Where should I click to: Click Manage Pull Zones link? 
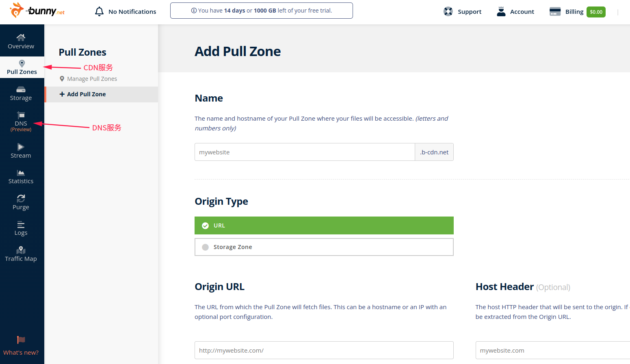[x=92, y=79]
